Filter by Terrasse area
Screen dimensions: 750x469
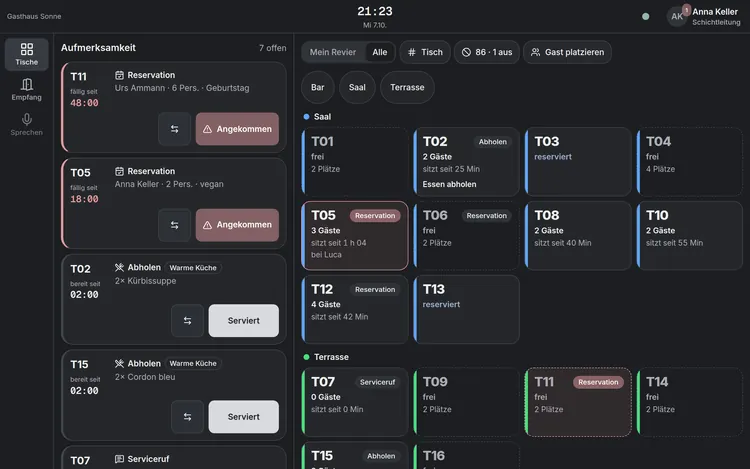point(407,87)
